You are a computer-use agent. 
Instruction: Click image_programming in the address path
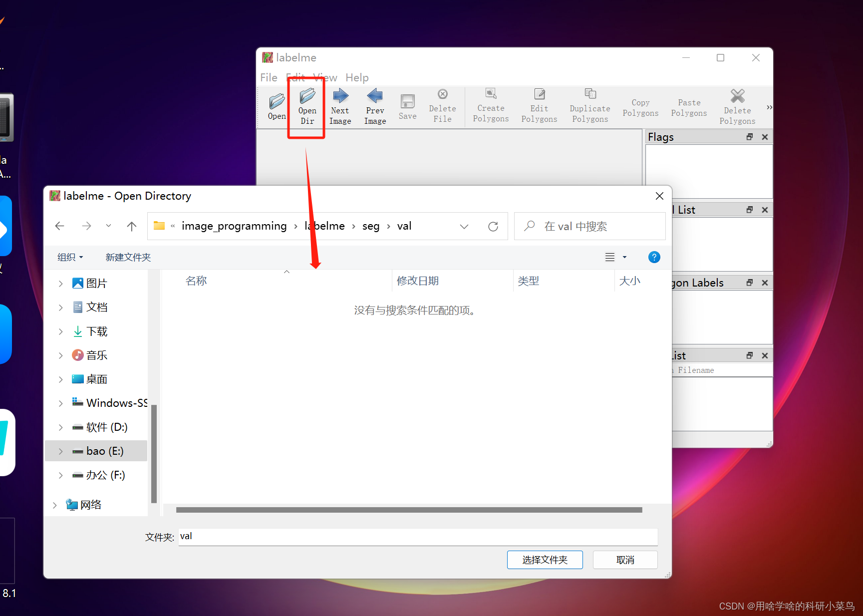234,226
